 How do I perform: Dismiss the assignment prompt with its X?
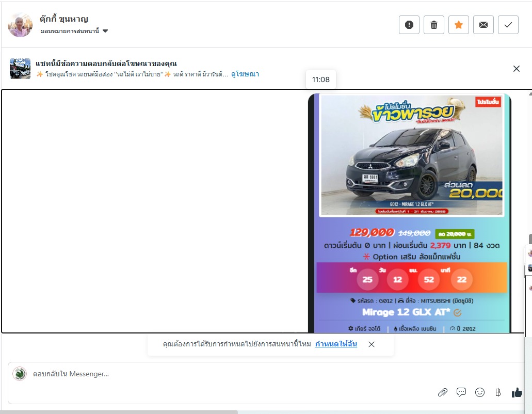(x=372, y=344)
